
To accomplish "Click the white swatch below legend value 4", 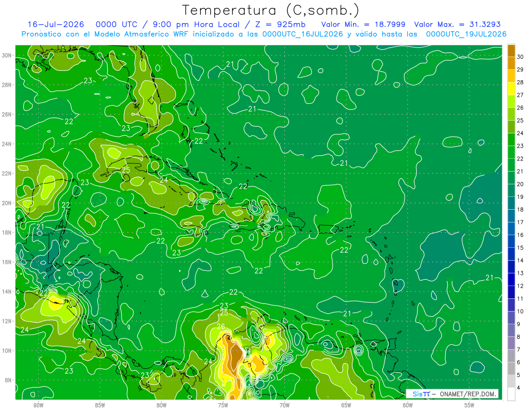I will click(511, 394).
